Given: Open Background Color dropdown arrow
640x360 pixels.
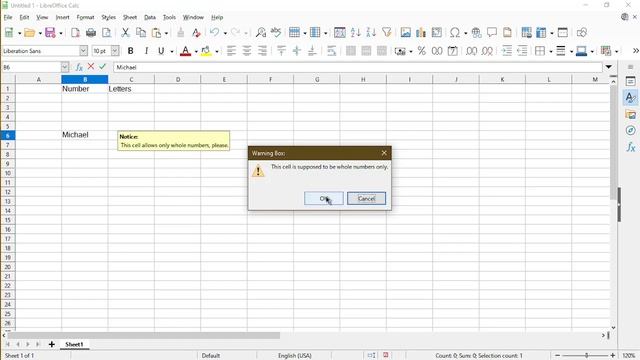Looking at the screenshot, I should point(217,51).
